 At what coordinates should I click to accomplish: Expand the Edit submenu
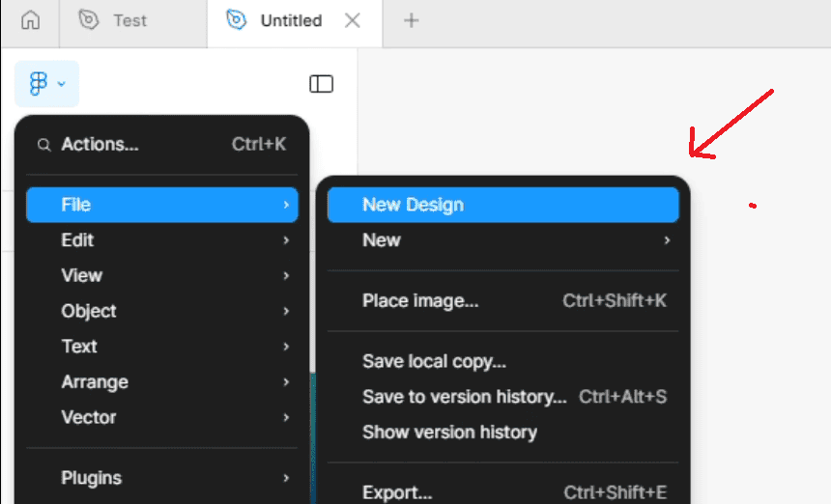[162, 240]
